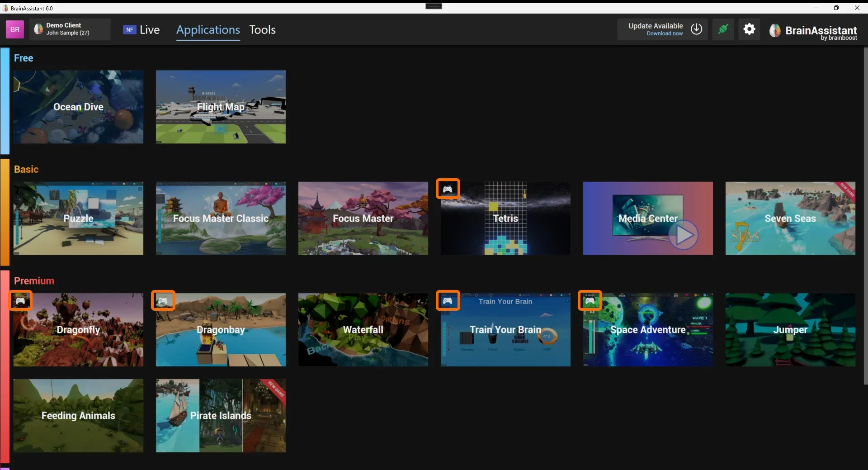
Task: Click the BrainAssistant brain logo
Action: point(775,30)
